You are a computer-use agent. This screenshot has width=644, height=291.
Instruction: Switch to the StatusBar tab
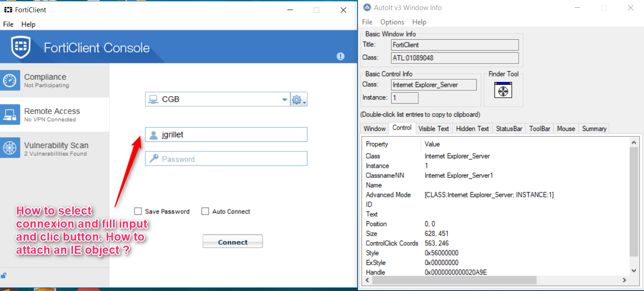pyautogui.click(x=509, y=129)
